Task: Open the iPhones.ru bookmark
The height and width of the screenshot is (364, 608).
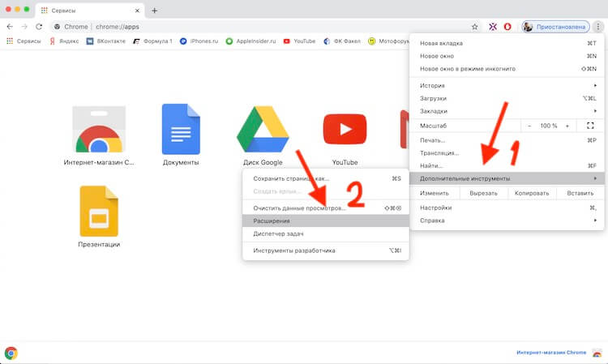Action: [199, 41]
